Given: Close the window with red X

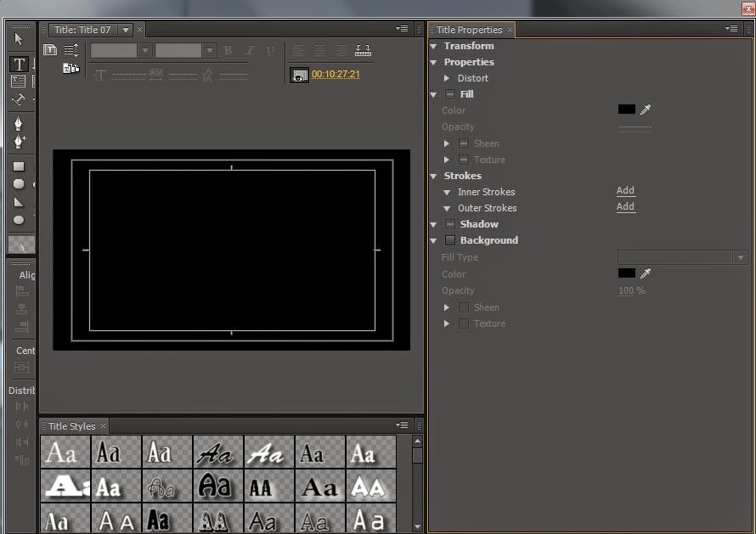Looking at the screenshot, I should pyautogui.click(x=748, y=8).
